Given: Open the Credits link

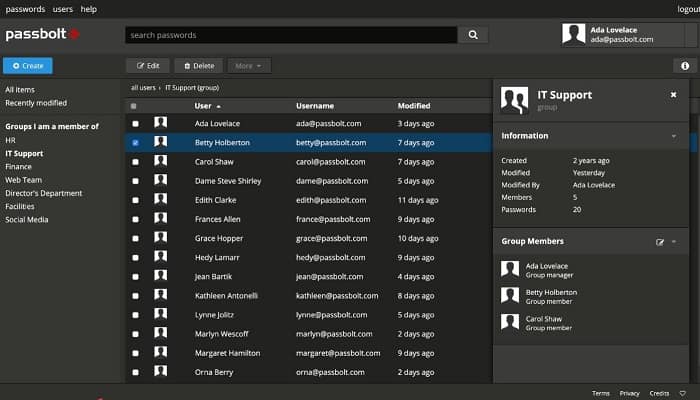Looking at the screenshot, I should pos(659,393).
